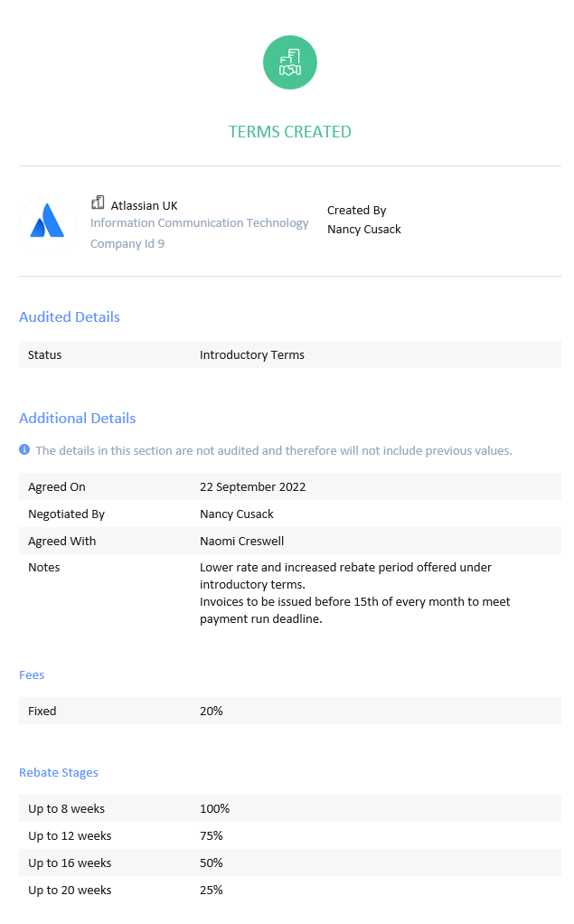Click the Up to 20 weeks rebate row
Screen dimensions: 574x924
pyautogui.click(x=290, y=890)
